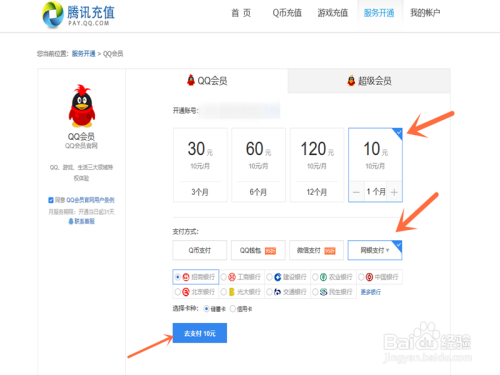Click the 开通账号 account field
The height and width of the screenshot is (375, 500).
click(x=240, y=111)
